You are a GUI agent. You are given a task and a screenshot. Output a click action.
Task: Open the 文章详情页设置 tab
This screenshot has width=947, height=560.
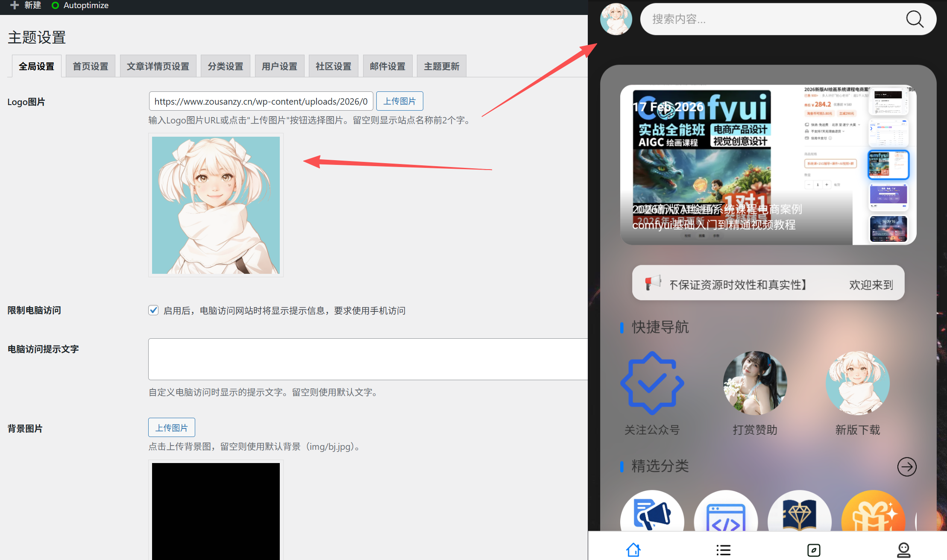click(158, 66)
